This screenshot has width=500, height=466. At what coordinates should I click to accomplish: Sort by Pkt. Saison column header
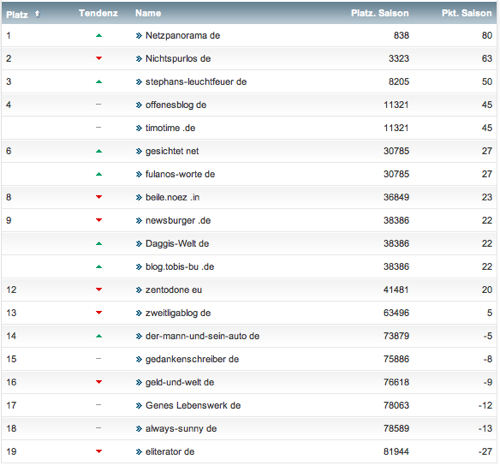(467, 13)
